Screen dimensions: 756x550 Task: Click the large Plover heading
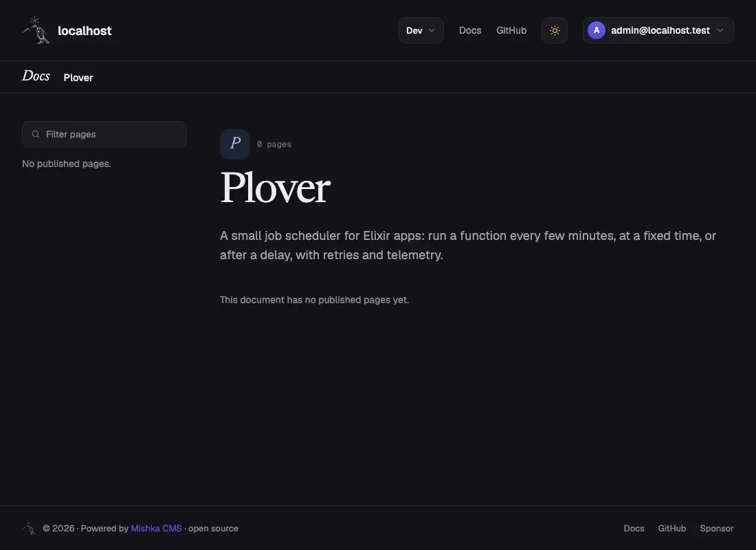pos(276,188)
